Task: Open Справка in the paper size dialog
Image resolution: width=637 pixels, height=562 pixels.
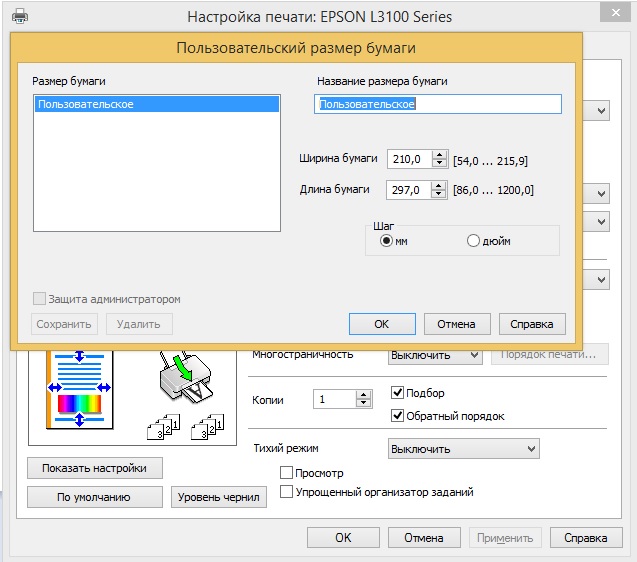Action: coord(532,324)
